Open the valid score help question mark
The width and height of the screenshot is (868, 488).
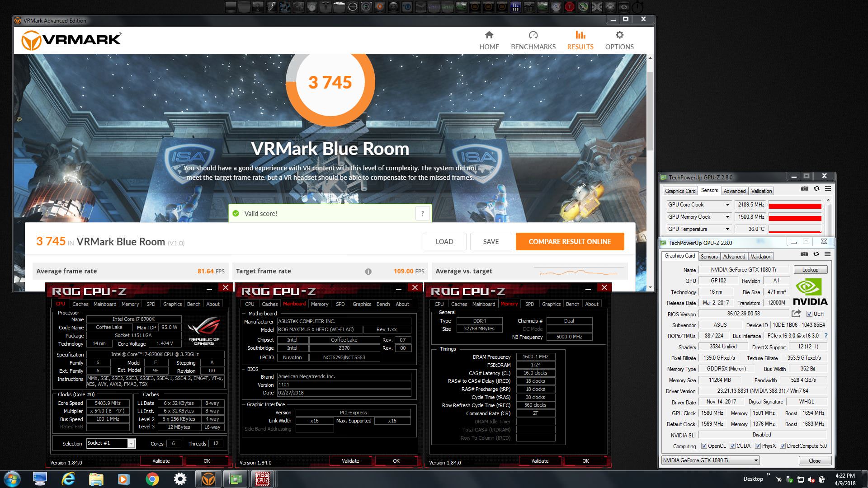pyautogui.click(x=422, y=213)
